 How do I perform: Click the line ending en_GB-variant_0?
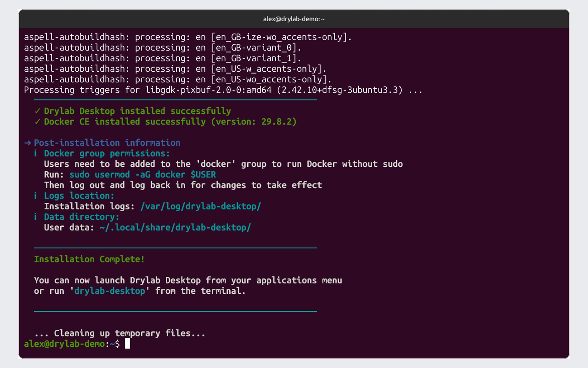(163, 48)
